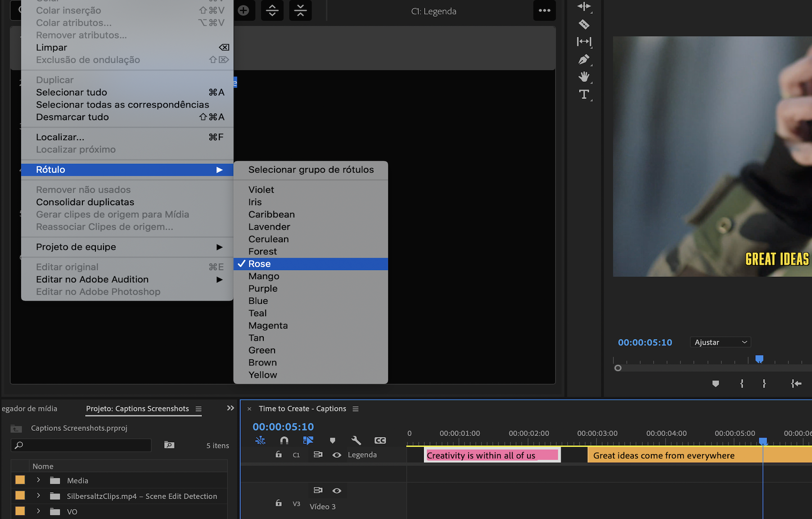Toggle the CC caption track options
The height and width of the screenshot is (519, 812).
(x=380, y=440)
